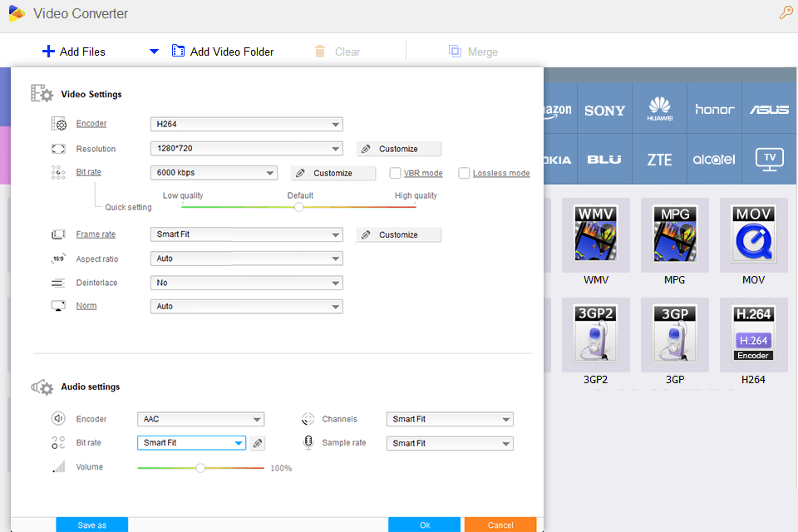
Task: Open the video Encoder H264 dropdown
Action: point(246,124)
